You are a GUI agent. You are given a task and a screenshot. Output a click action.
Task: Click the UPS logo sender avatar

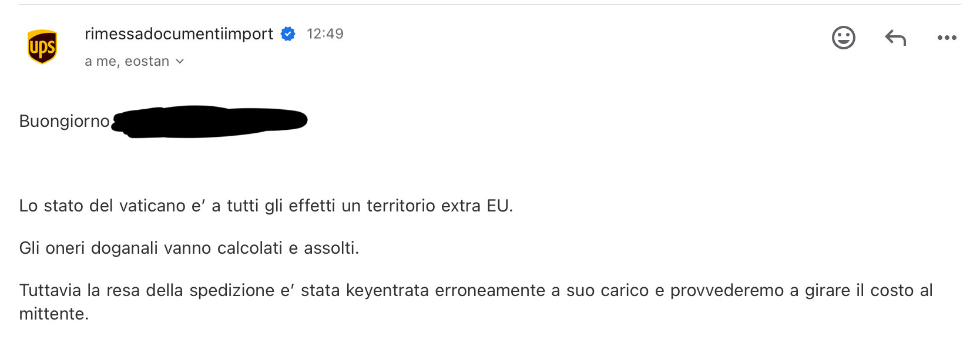(42, 46)
